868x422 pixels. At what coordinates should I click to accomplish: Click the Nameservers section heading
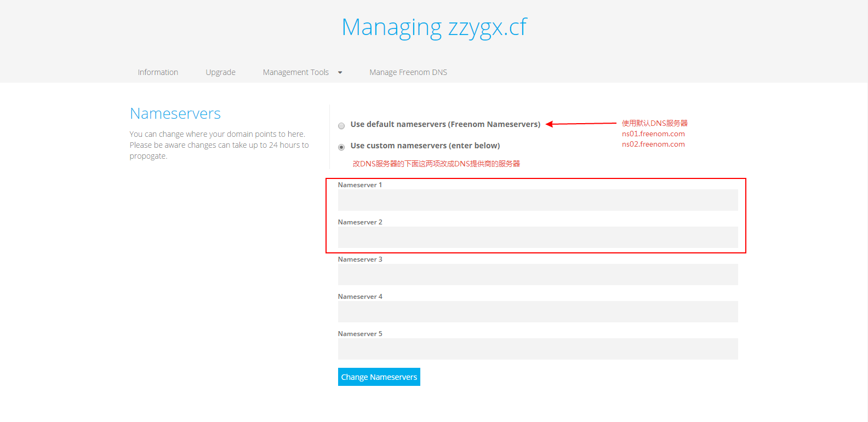click(175, 113)
